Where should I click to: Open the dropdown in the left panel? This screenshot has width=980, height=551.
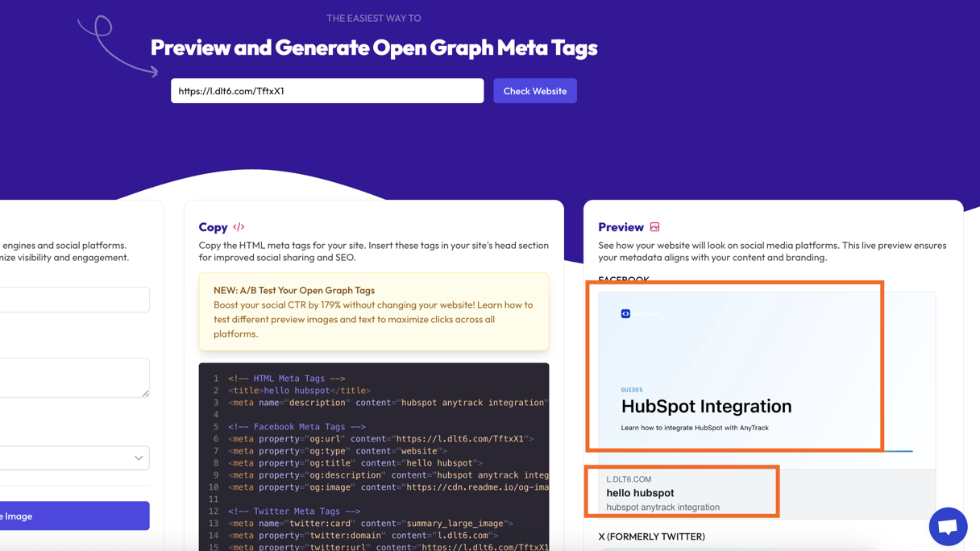point(74,458)
